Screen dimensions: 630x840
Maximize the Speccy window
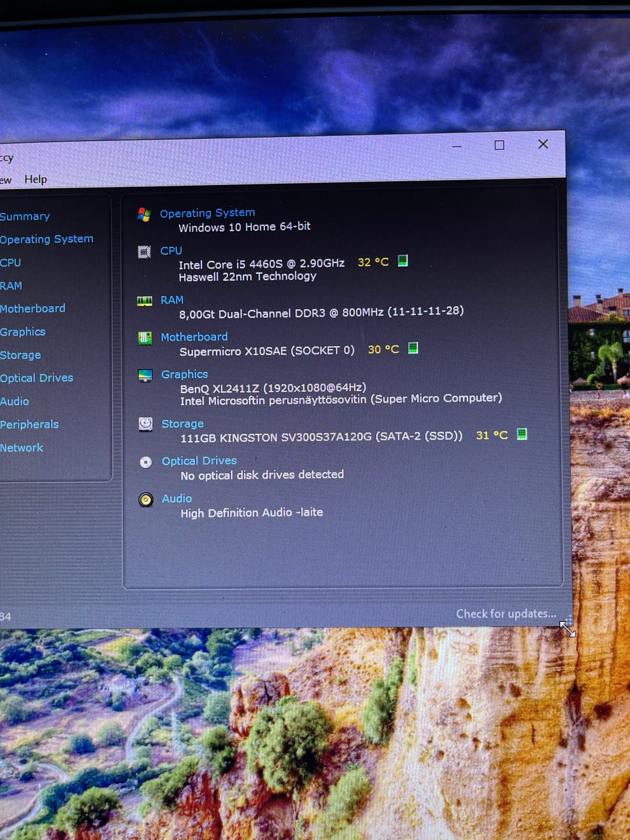(499, 145)
